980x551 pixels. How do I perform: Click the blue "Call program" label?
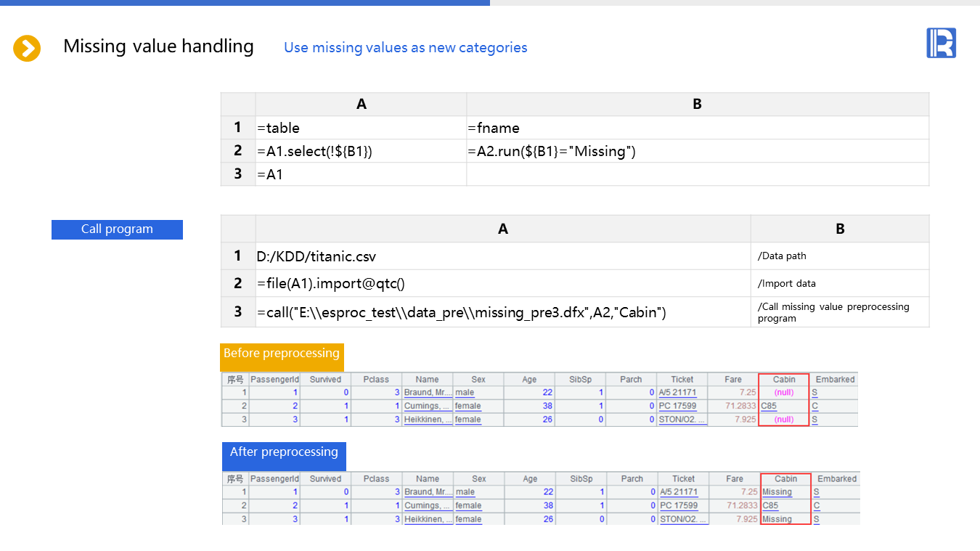(x=117, y=229)
